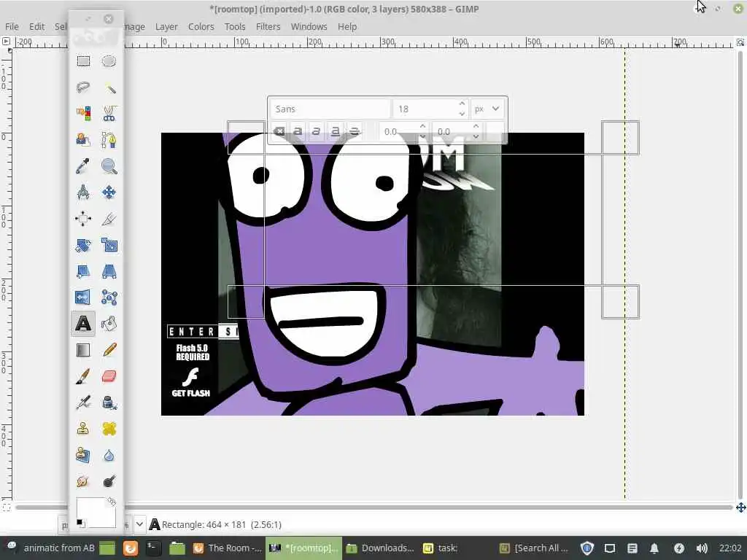Select the Paintbrush tool
The image size is (747, 560).
point(83,376)
